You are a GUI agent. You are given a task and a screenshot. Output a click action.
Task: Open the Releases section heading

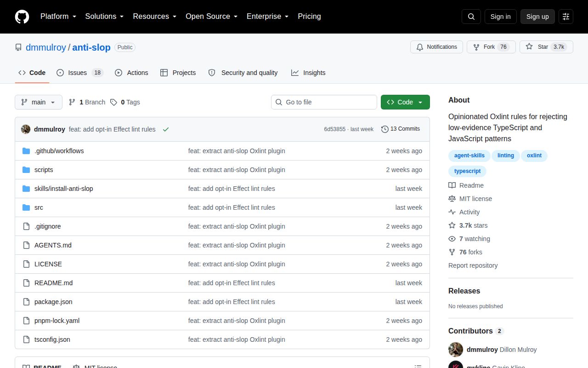coord(464,291)
